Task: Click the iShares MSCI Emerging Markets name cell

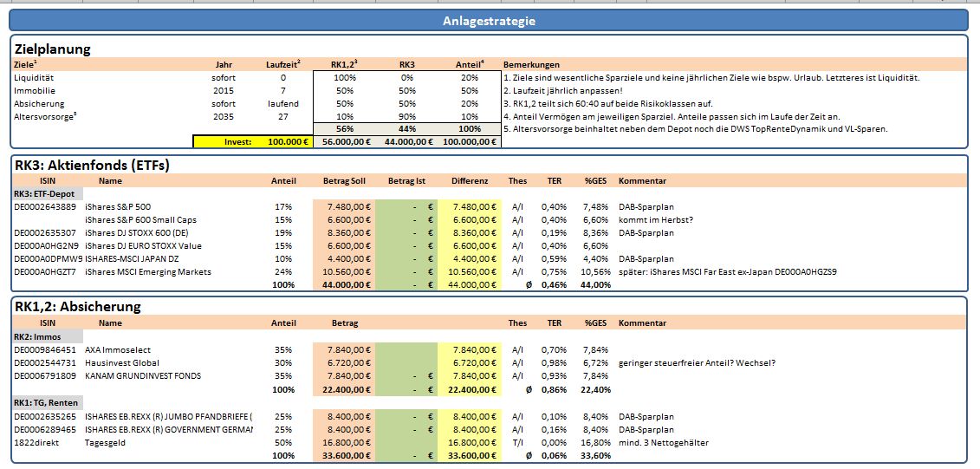Action: click(x=147, y=272)
